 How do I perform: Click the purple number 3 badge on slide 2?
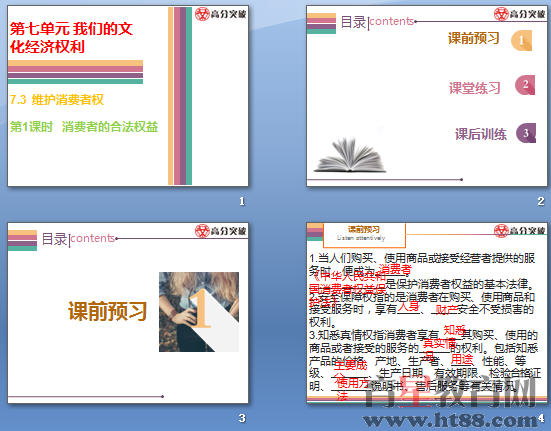click(x=526, y=133)
